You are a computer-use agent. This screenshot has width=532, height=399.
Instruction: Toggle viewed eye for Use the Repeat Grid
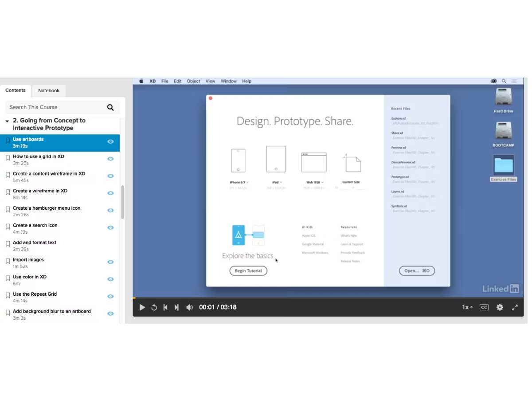pos(110,297)
